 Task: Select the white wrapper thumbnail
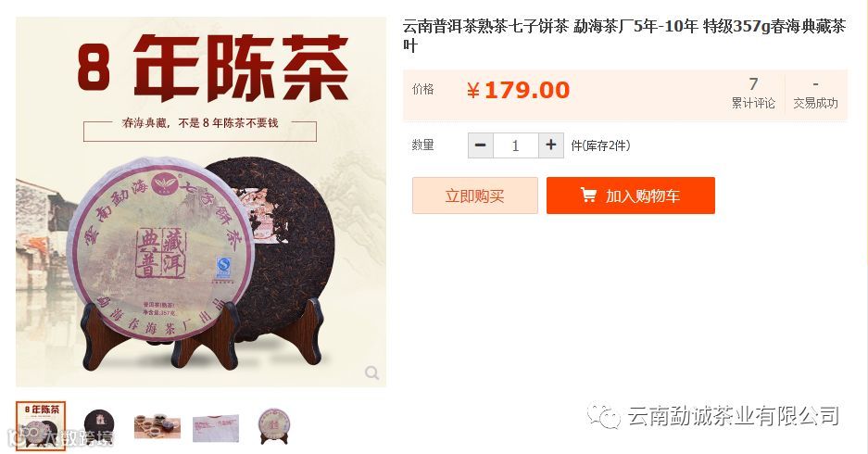[216, 427]
